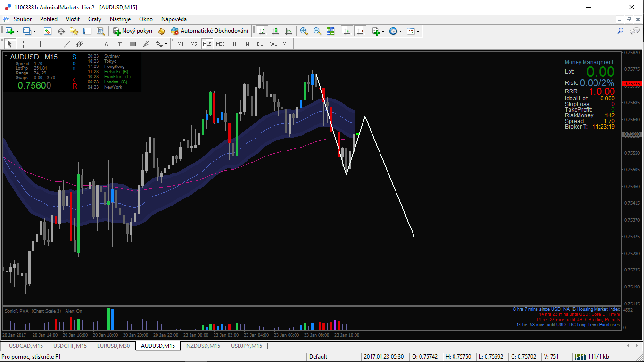
Task: Select the gray rectangle shape tool
Action: [x=133, y=44]
